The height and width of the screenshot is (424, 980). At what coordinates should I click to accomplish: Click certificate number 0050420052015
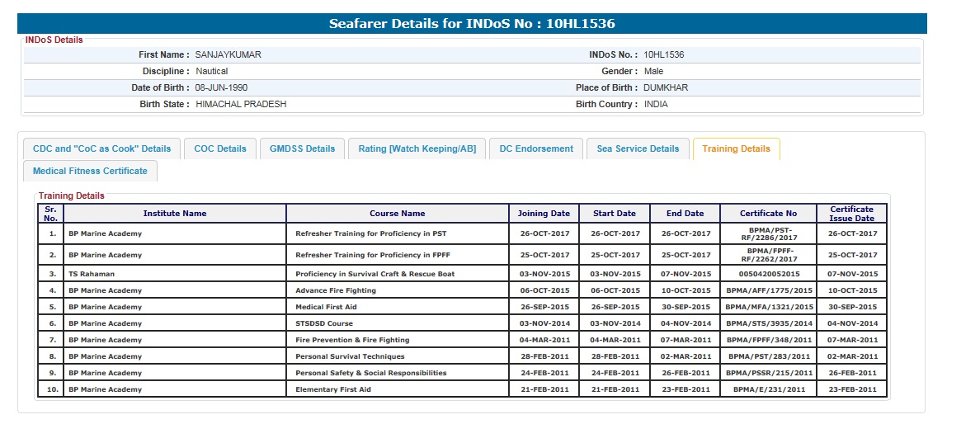[768, 274]
